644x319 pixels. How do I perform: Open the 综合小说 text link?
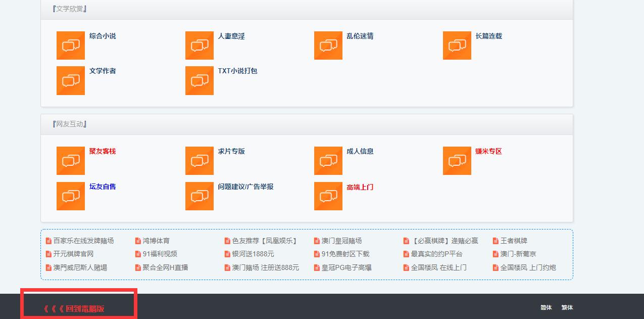click(103, 36)
